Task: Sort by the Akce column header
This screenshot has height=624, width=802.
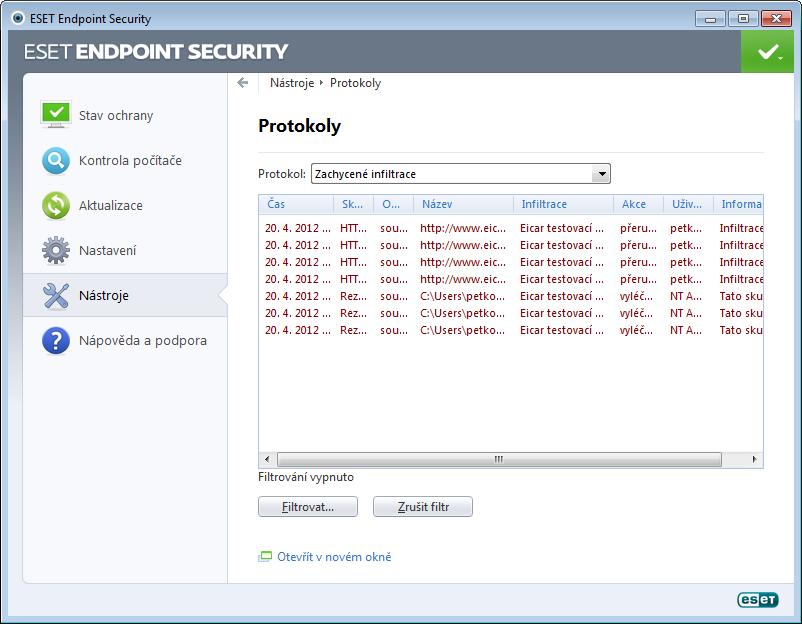Action: tap(638, 204)
